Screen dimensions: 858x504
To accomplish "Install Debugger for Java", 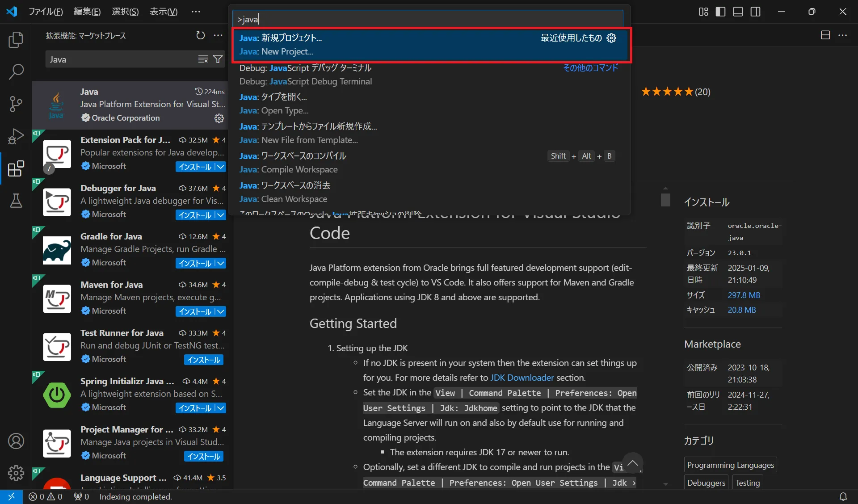I will (195, 215).
